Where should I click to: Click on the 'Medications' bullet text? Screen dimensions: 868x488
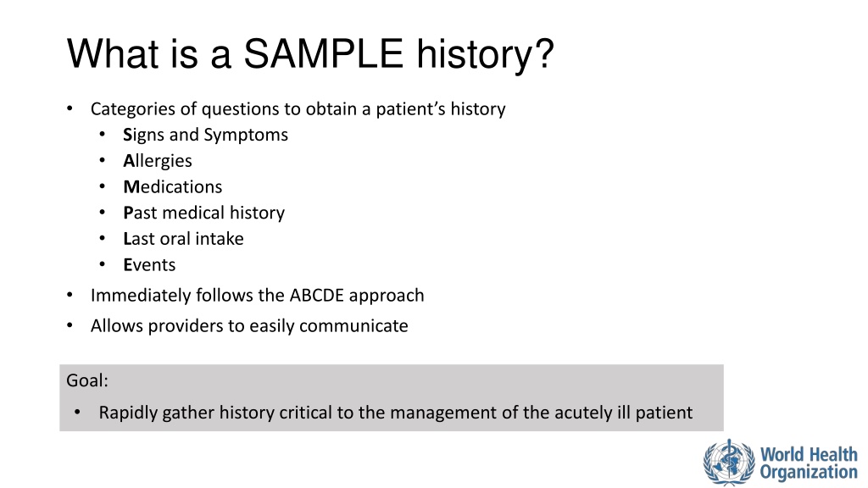pos(172,187)
